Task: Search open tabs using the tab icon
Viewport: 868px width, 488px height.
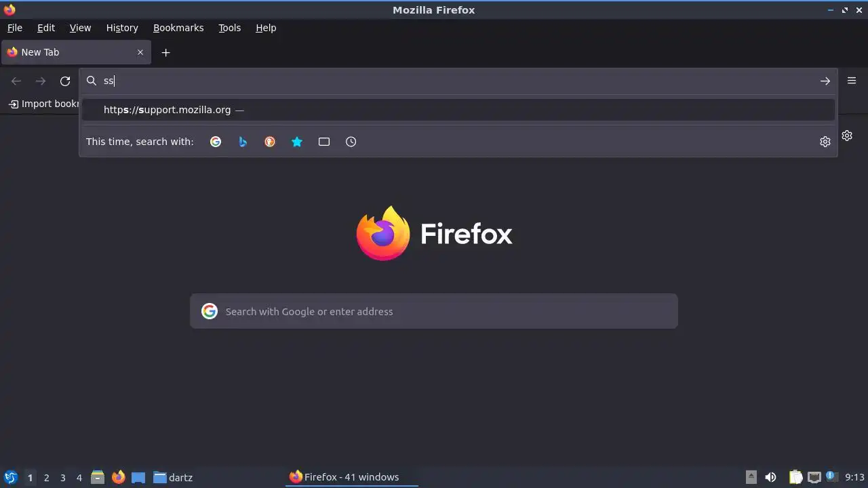Action: [324, 142]
